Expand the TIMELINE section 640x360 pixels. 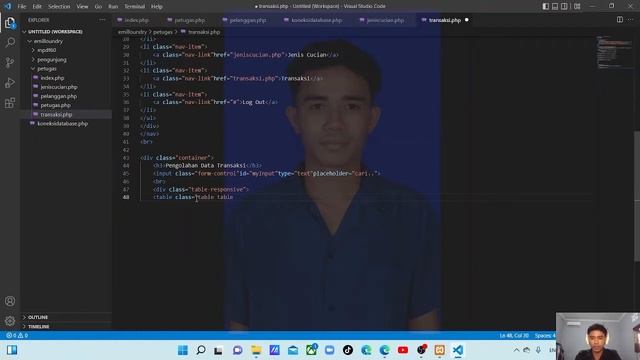tap(38, 327)
